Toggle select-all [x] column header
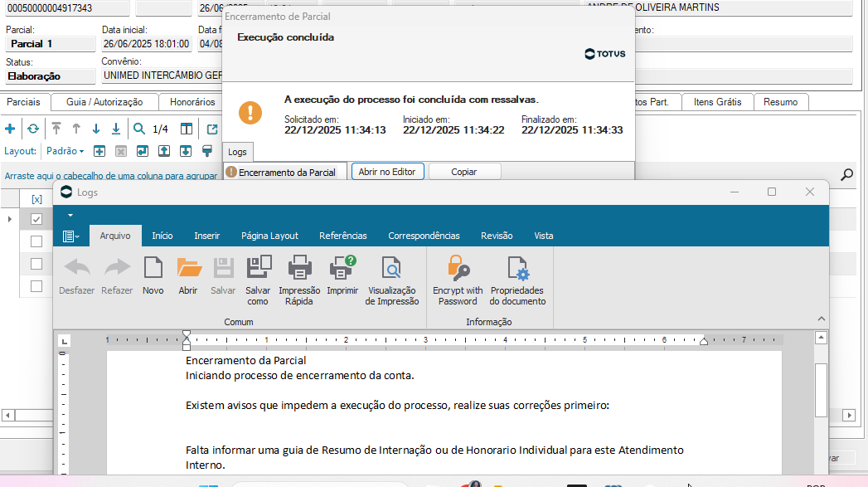Viewport: 868px width, 487px height. coord(36,199)
